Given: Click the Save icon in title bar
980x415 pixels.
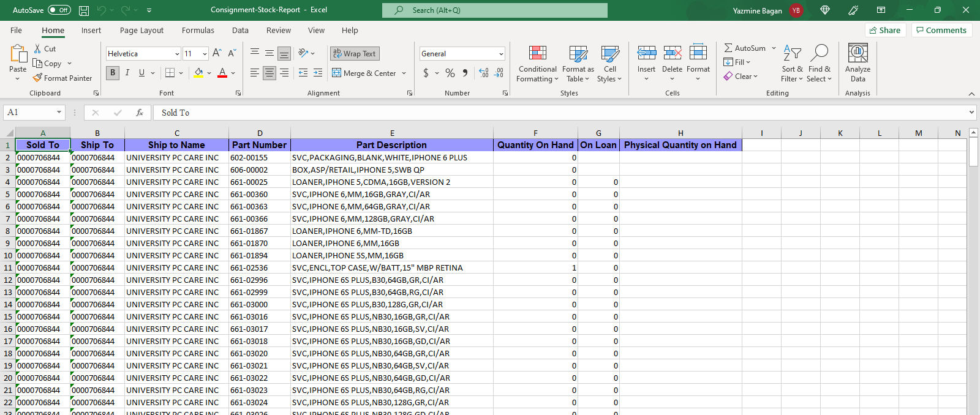Looking at the screenshot, I should pyautogui.click(x=84, y=10).
